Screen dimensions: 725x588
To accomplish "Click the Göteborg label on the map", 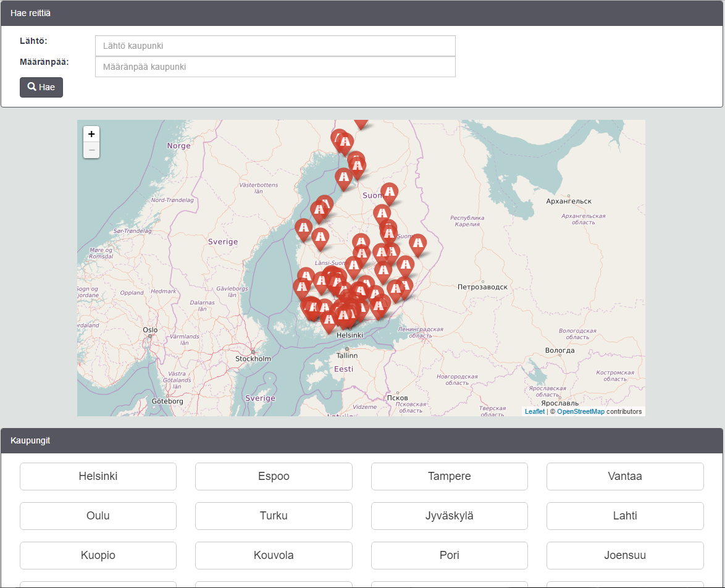I will [x=167, y=401].
